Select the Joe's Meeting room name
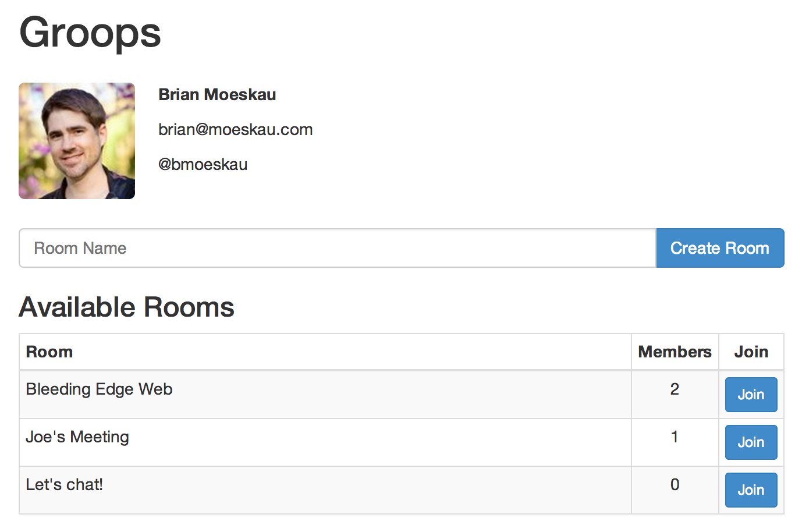Image resolution: width=802 pixels, height=532 pixels. 77,437
